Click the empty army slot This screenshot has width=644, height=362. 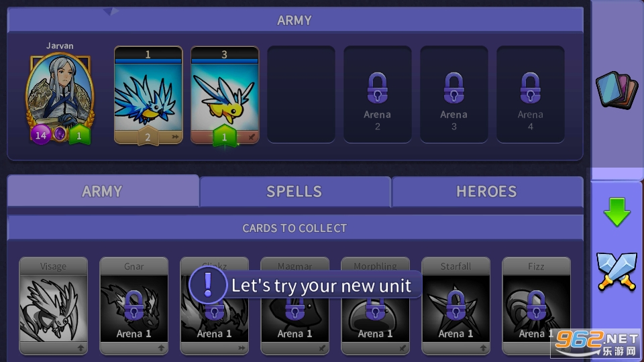tap(301, 95)
